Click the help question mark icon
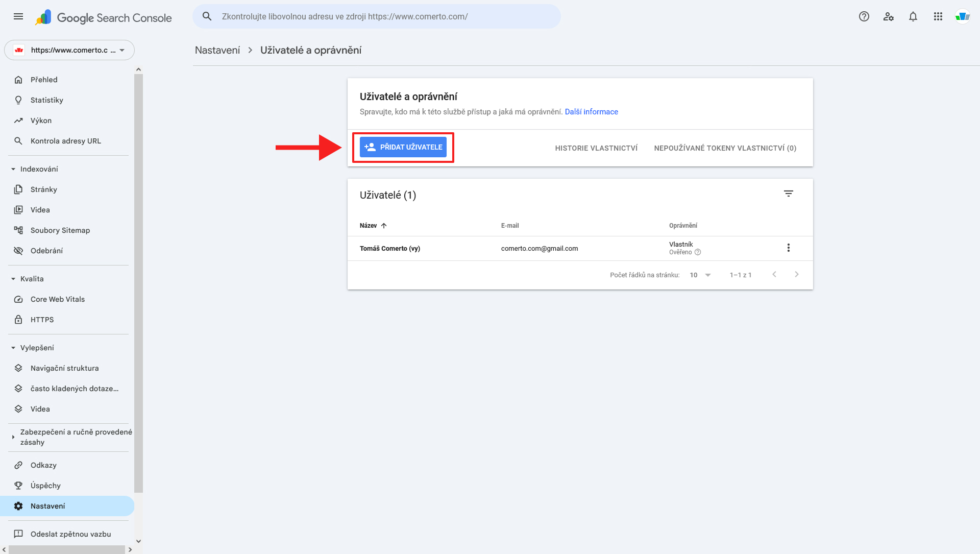 pos(864,17)
